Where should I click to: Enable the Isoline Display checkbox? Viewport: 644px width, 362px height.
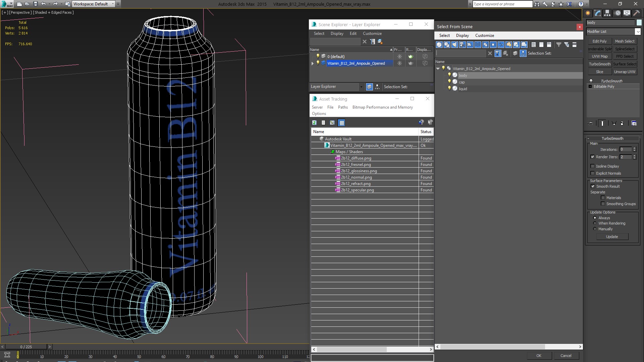click(592, 166)
